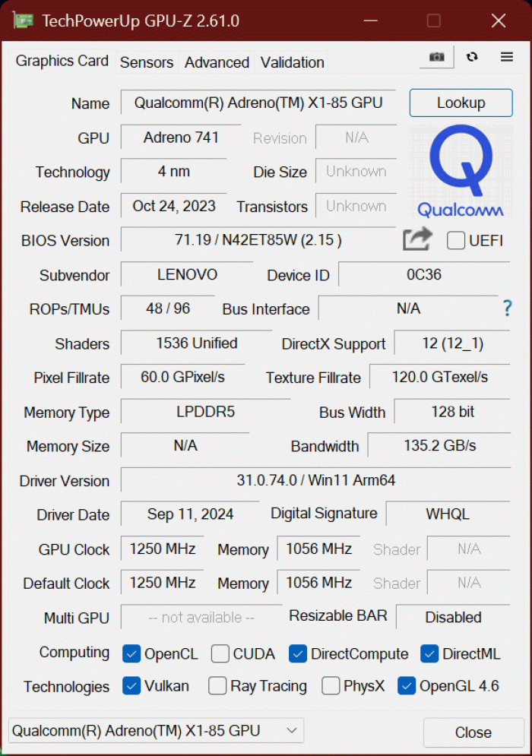The width and height of the screenshot is (532, 756).
Task: Click the Default Clock row Memory 1056 MHz
Action: coord(318,582)
